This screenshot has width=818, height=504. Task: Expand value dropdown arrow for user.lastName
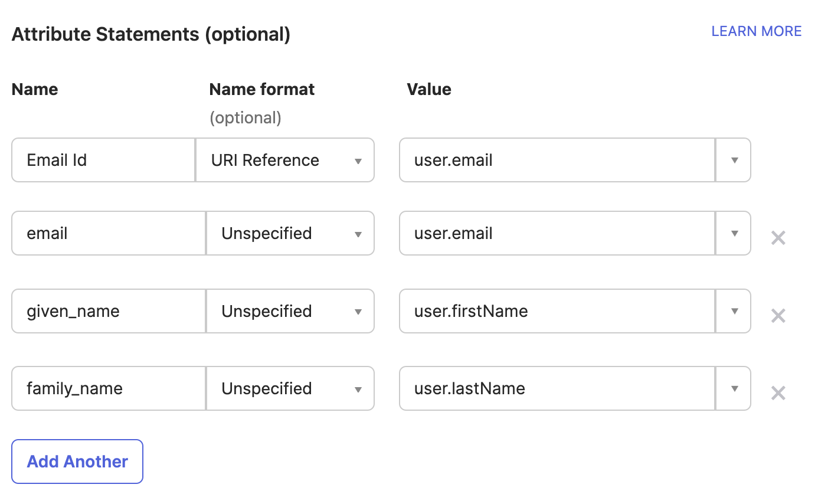click(x=734, y=388)
